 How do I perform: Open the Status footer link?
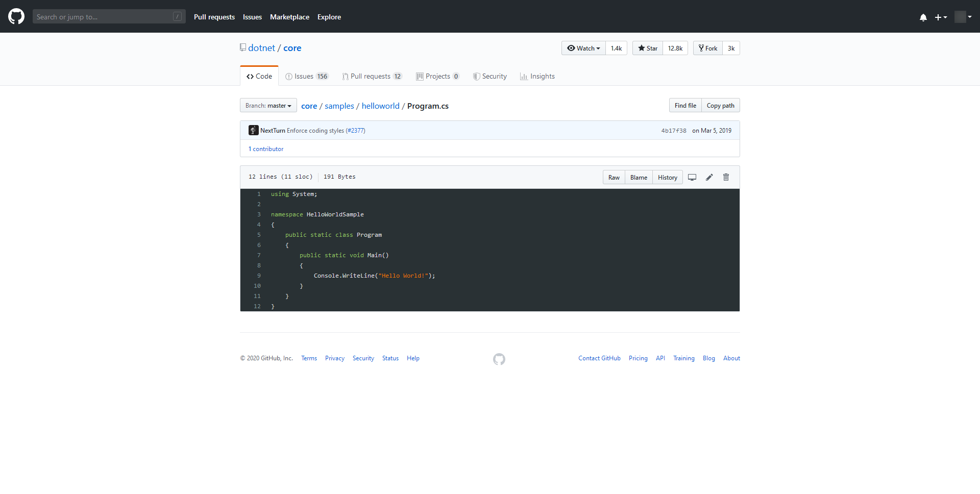click(x=390, y=358)
